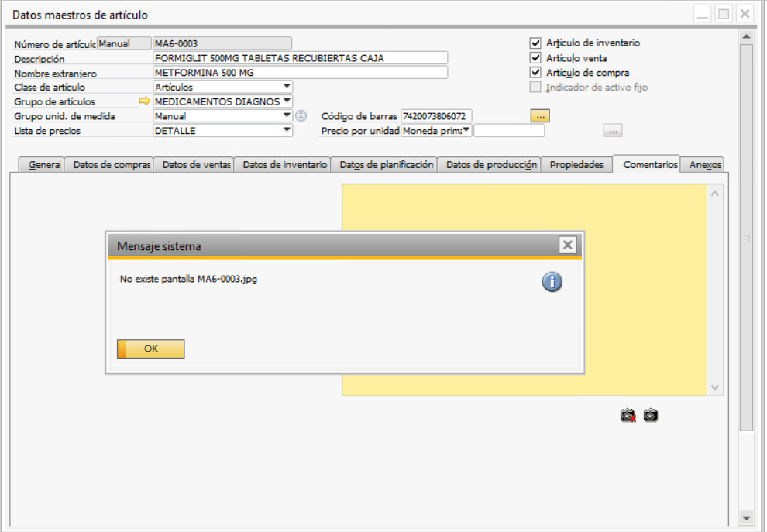Expand the Lista de precios DETALLE dropdown

(x=287, y=131)
